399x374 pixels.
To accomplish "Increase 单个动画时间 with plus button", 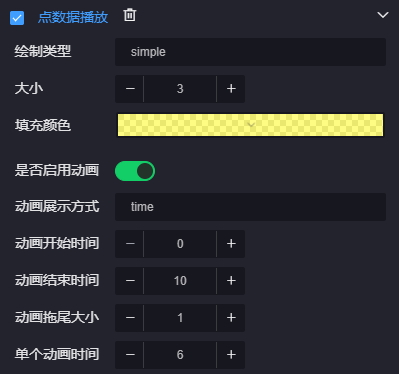I will (x=231, y=355).
